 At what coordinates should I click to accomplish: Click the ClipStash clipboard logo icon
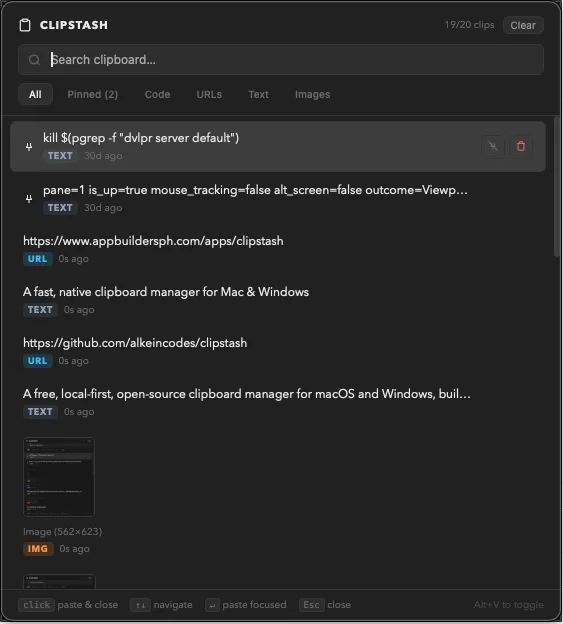(25, 25)
